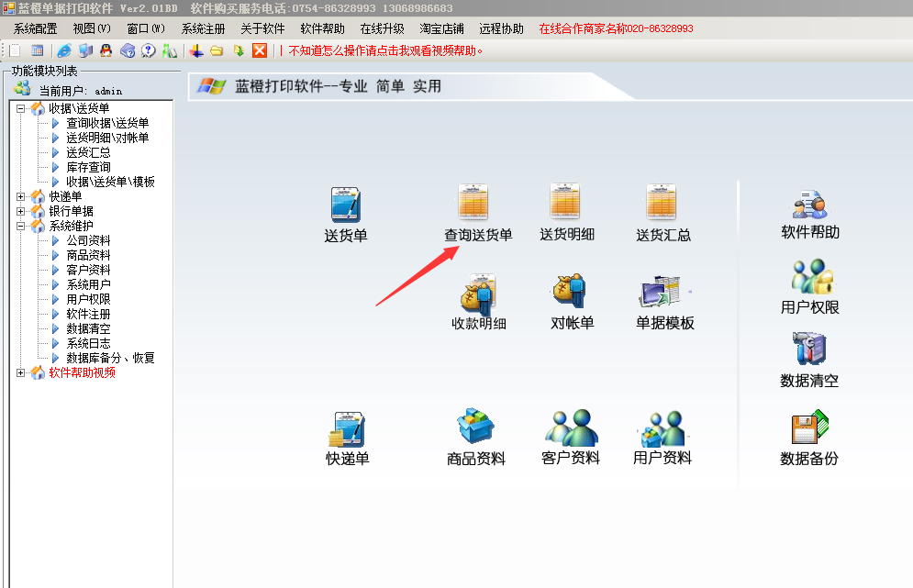Select 库存查询 in the tree
The image size is (913, 588).
[x=88, y=167]
